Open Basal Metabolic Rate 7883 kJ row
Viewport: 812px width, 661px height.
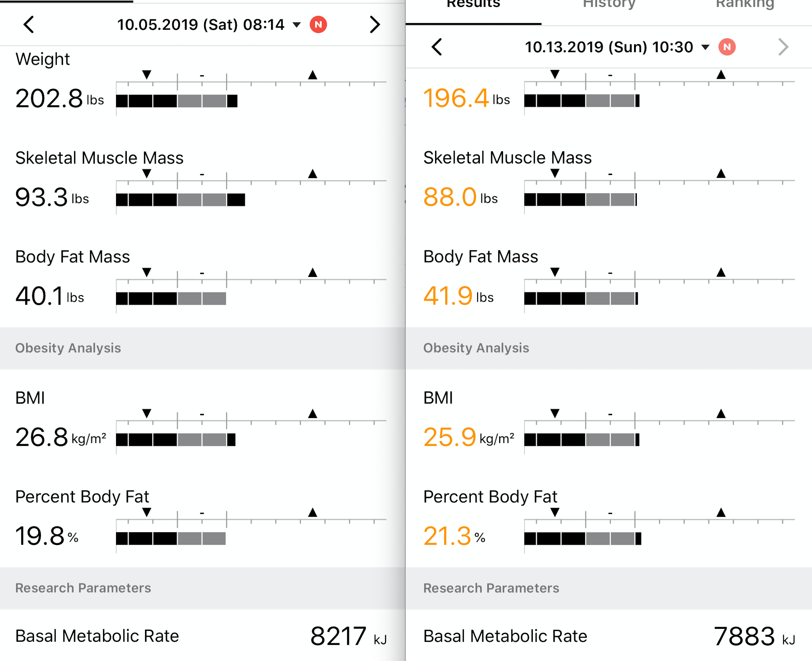(x=609, y=636)
